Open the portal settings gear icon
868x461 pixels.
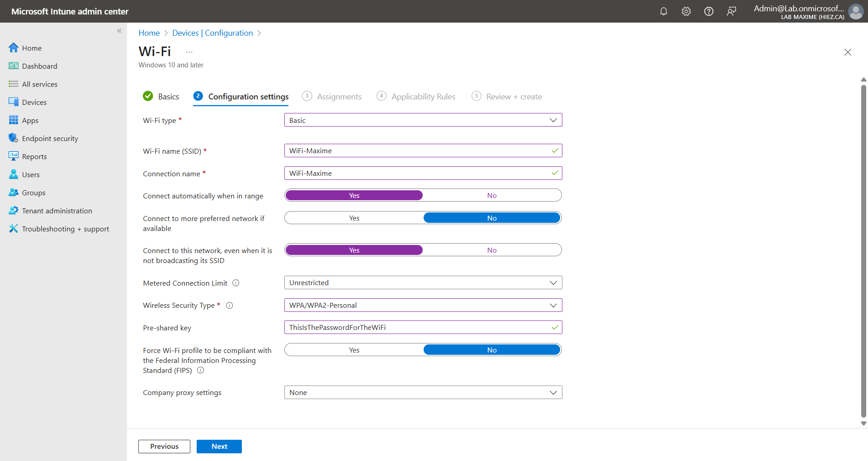point(686,11)
